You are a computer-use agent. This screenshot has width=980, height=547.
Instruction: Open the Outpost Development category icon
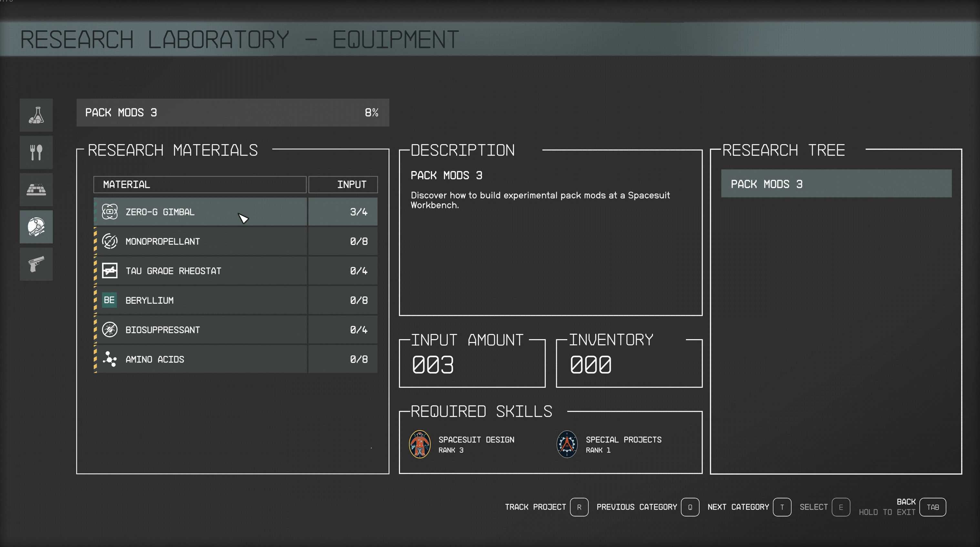point(36,189)
